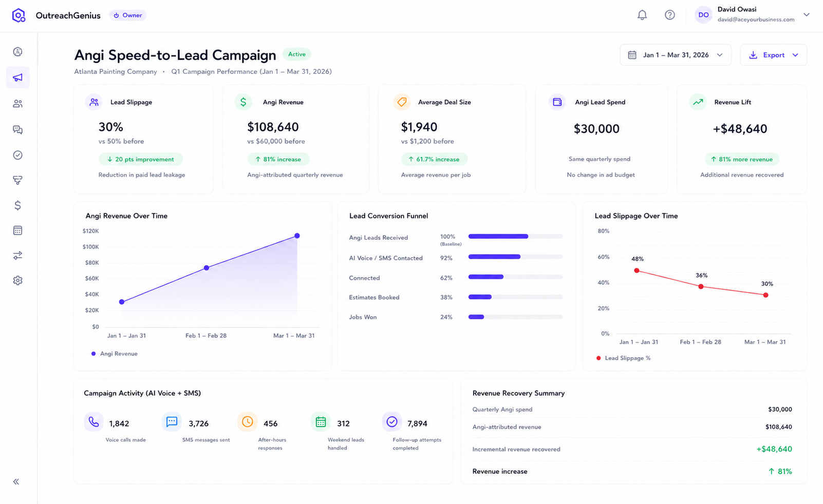Click the Lead Slippage people icon
The image size is (823, 504).
(x=94, y=102)
